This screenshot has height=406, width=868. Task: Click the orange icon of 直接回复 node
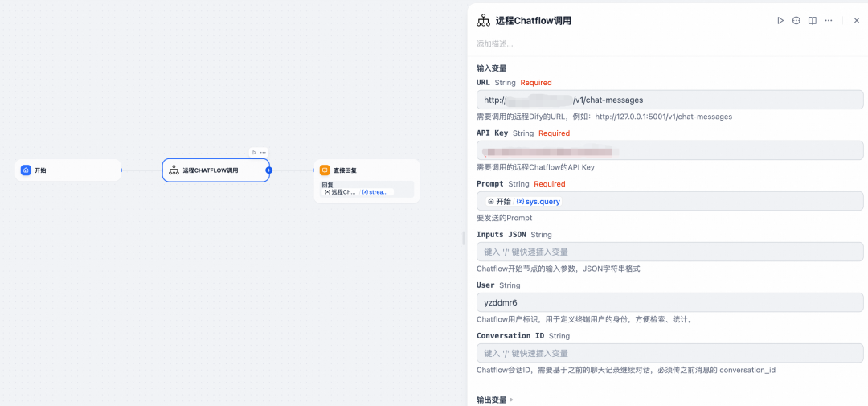coord(325,170)
